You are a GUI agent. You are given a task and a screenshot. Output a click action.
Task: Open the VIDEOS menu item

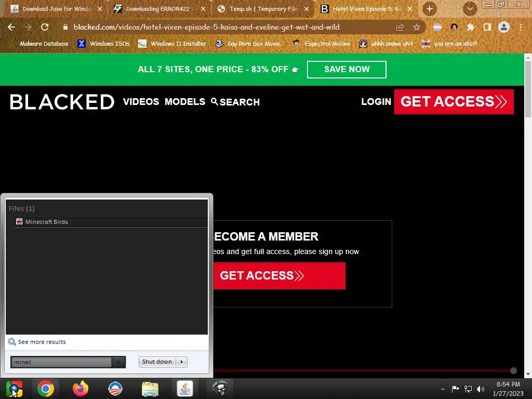141,102
